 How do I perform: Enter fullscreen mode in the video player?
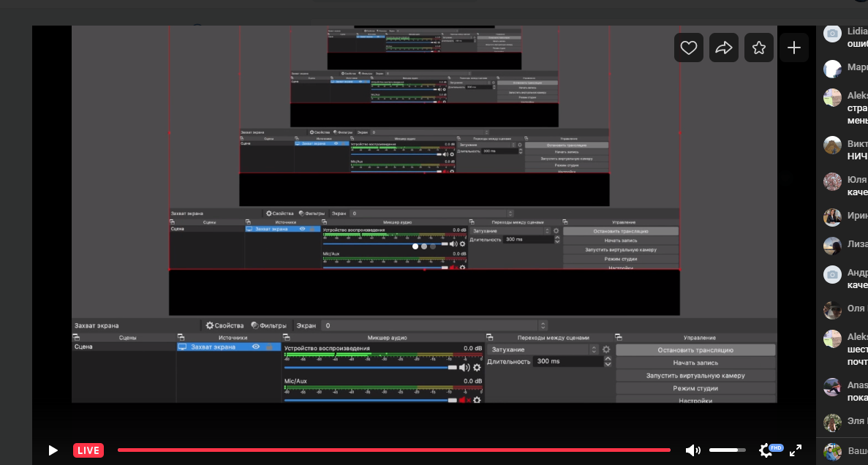[796, 450]
